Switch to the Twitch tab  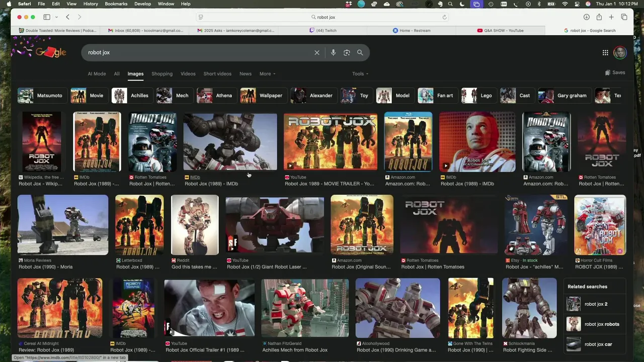click(323, 31)
